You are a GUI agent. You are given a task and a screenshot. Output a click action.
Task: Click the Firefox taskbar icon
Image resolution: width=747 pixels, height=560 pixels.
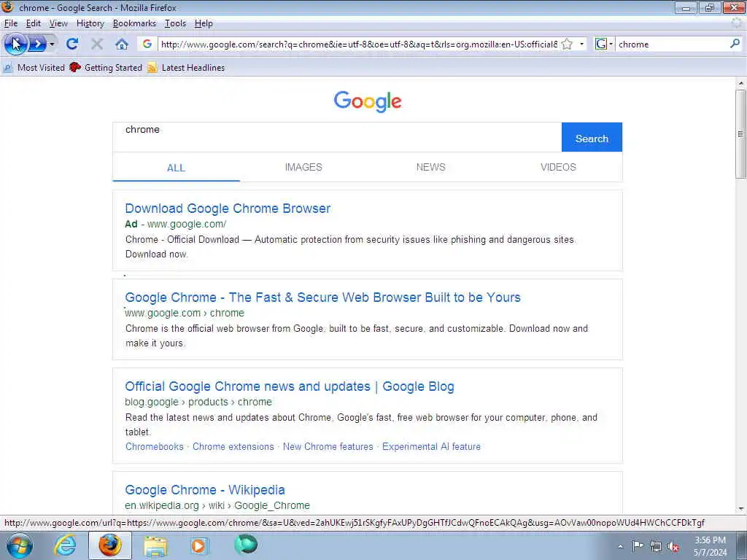click(x=109, y=545)
